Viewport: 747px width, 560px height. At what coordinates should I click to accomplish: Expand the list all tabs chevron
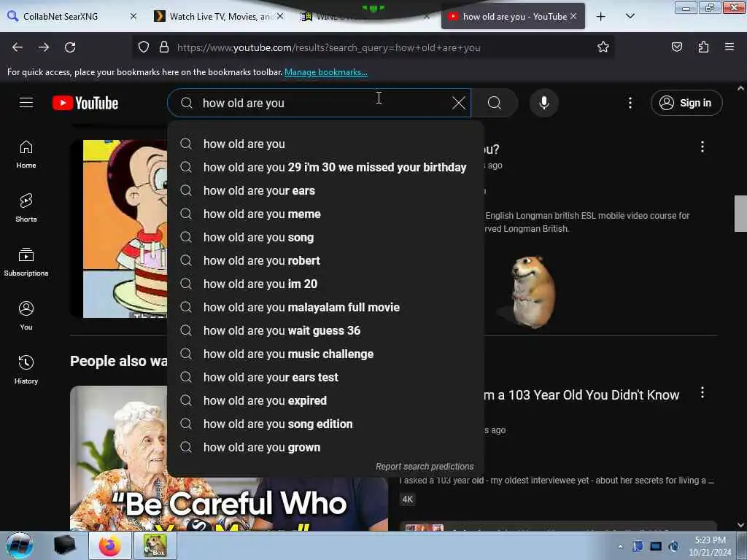click(630, 17)
